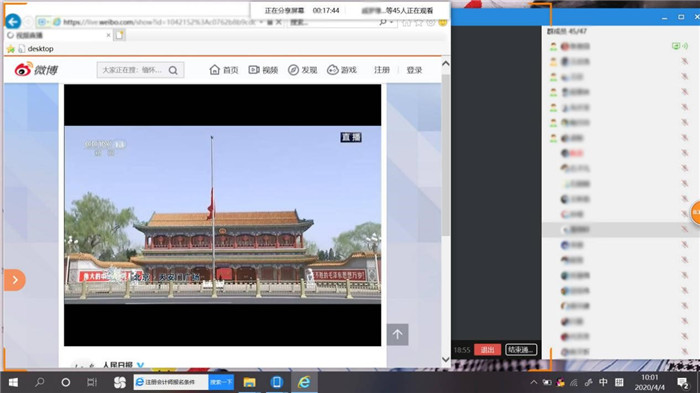This screenshot has width=700, height=393.
Task: Open the 游戏 games icon
Action: coord(342,70)
